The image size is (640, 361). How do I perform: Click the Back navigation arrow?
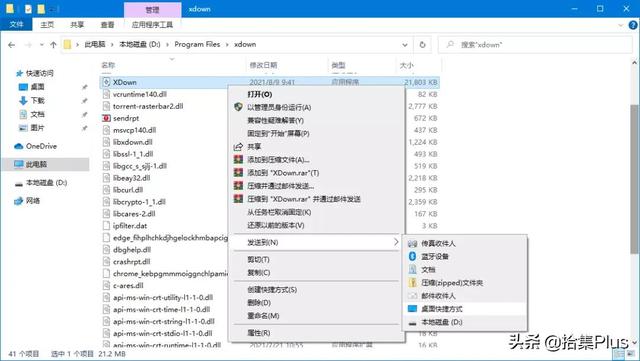pos(11,45)
